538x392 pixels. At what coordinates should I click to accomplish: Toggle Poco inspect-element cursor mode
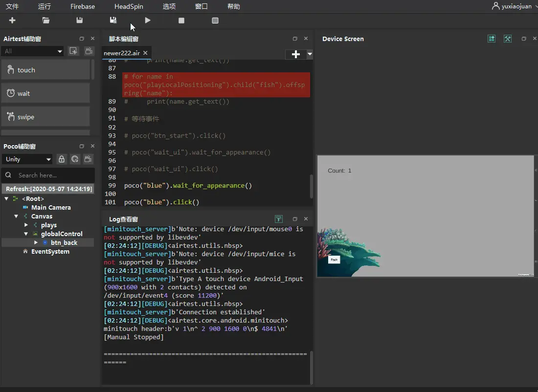click(75, 159)
